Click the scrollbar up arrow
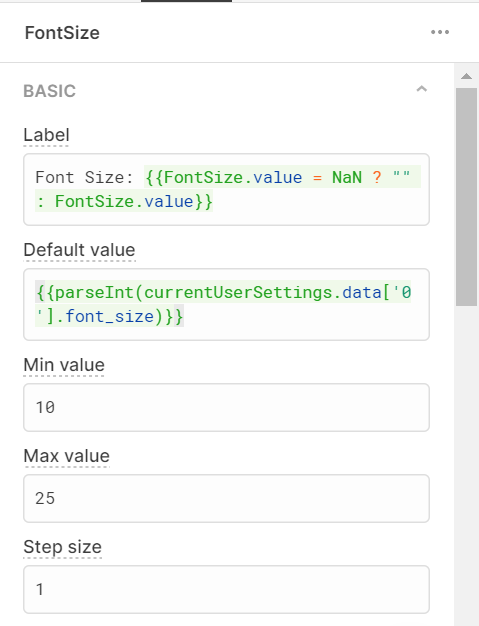This screenshot has width=479, height=626. pyautogui.click(x=466, y=76)
